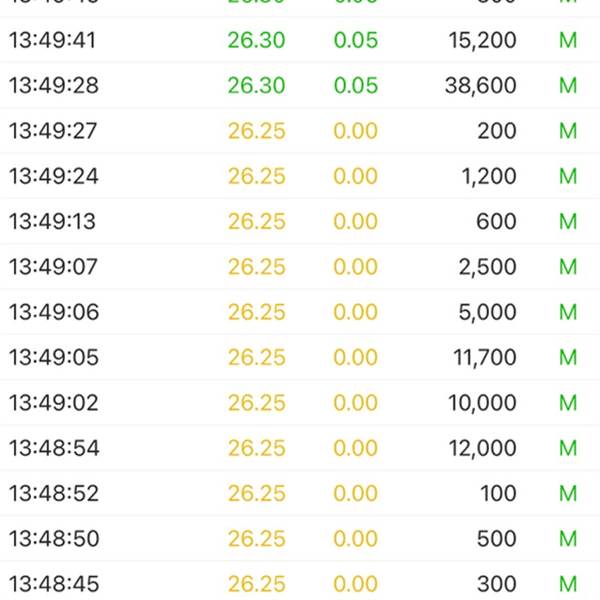This screenshot has height=600, width=600.
Task: Select the 13:49:13 timestamp
Action: [x=52, y=221]
